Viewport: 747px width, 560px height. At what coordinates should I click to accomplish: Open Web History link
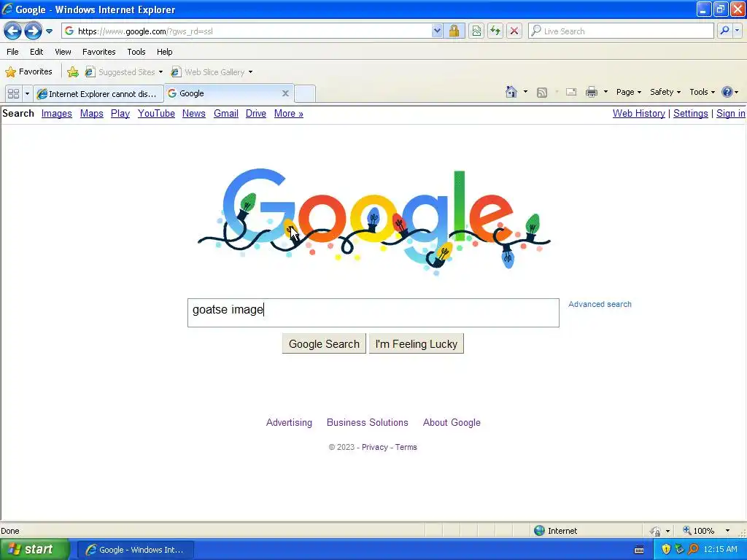tap(639, 114)
